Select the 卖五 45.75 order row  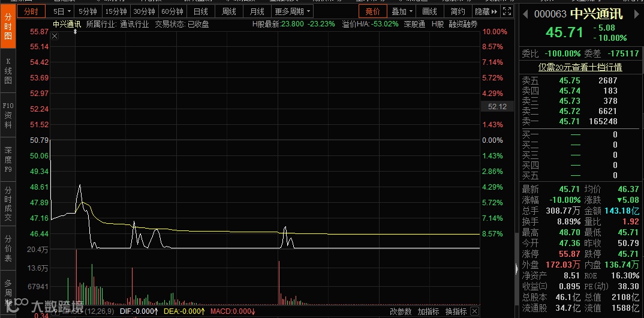point(580,80)
